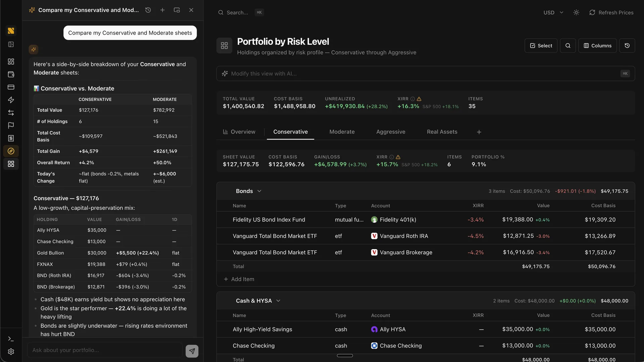Click the Gold Bullion row in chat table
This screenshot has width=644, height=362.
point(113,253)
